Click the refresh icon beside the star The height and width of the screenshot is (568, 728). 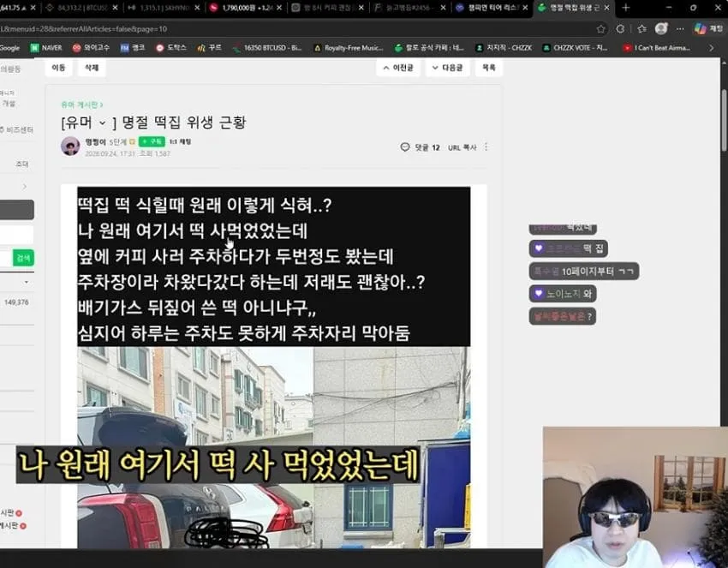pos(620,29)
